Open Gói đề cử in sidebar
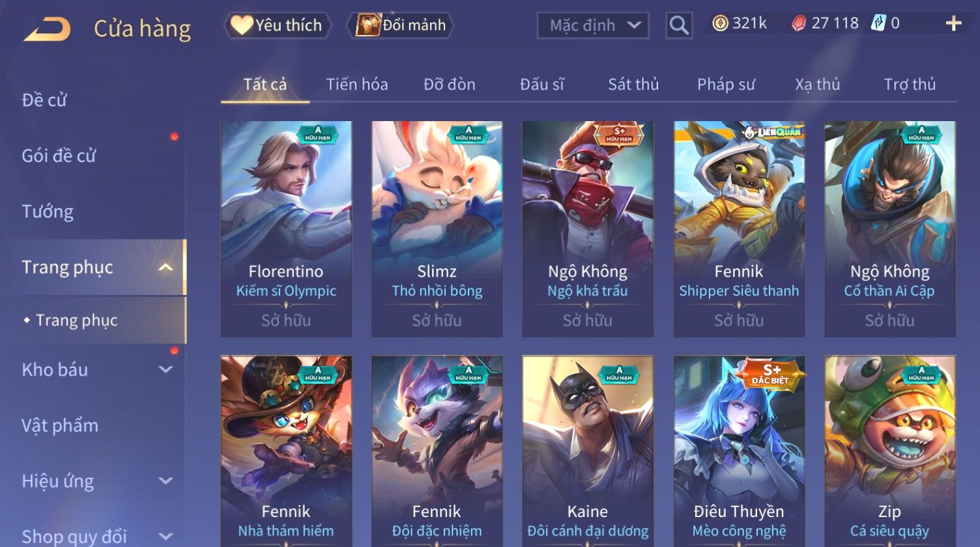The height and width of the screenshot is (547, 980). tap(59, 156)
